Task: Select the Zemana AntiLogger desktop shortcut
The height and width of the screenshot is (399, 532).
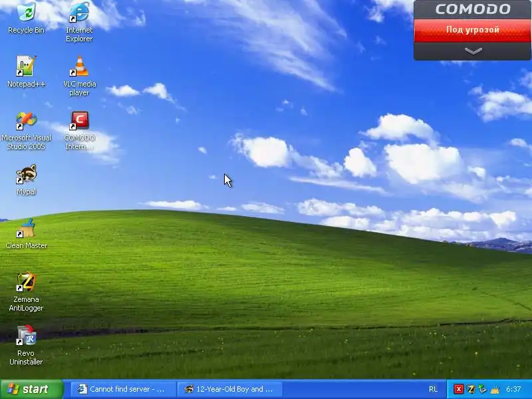Action: click(x=26, y=292)
